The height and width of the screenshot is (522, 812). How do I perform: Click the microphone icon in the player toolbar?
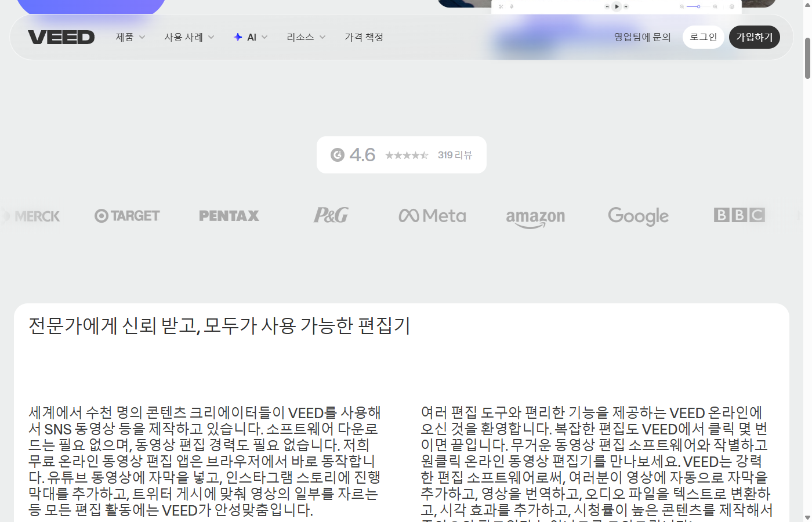[x=512, y=6]
